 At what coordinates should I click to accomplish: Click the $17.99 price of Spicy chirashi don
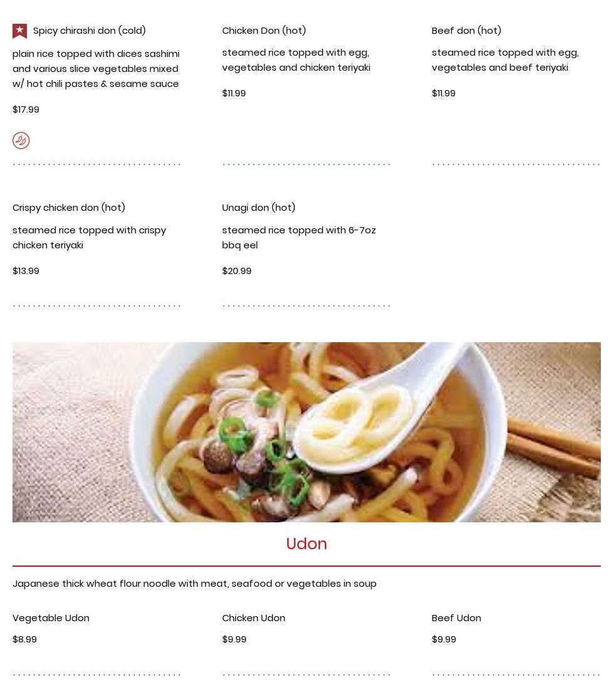26,109
